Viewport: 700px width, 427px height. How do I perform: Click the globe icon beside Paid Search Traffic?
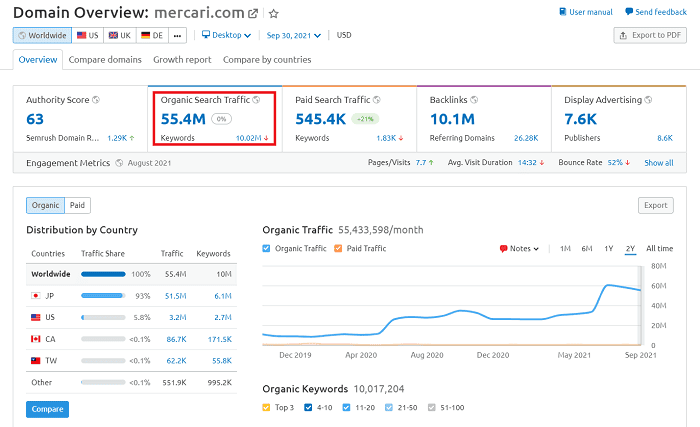(376, 100)
